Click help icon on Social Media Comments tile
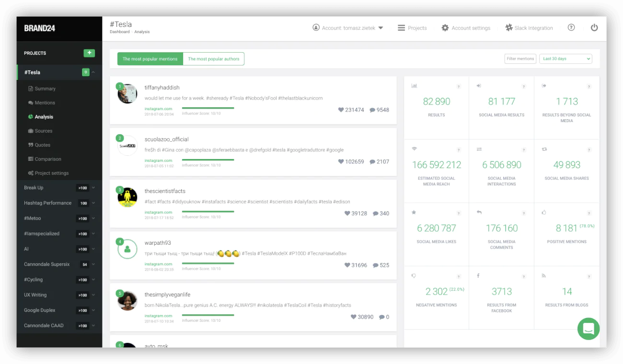This screenshot has width=623, height=364. click(524, 213)
